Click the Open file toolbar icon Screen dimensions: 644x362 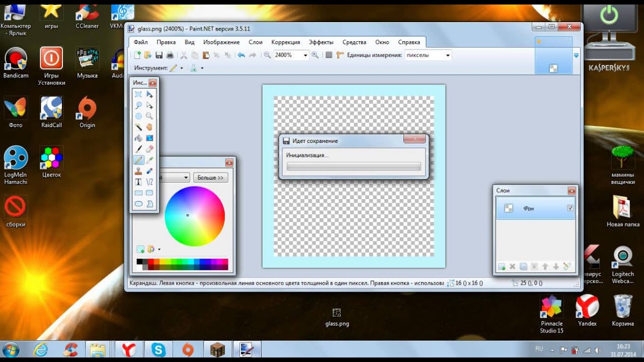coord(148,55)
